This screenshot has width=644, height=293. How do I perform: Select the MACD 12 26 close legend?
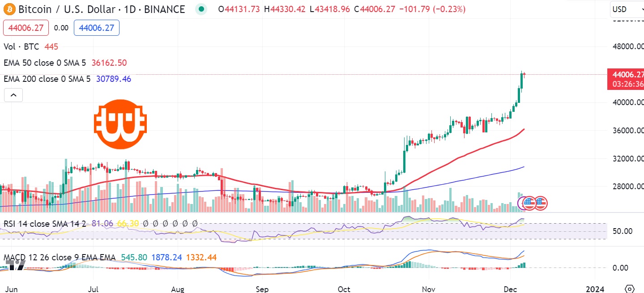[x=60, y=258]
